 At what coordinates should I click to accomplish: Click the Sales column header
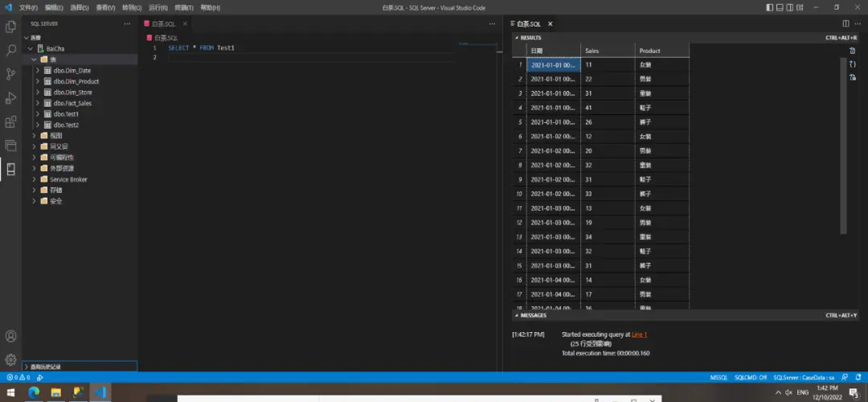click(608, 51)
